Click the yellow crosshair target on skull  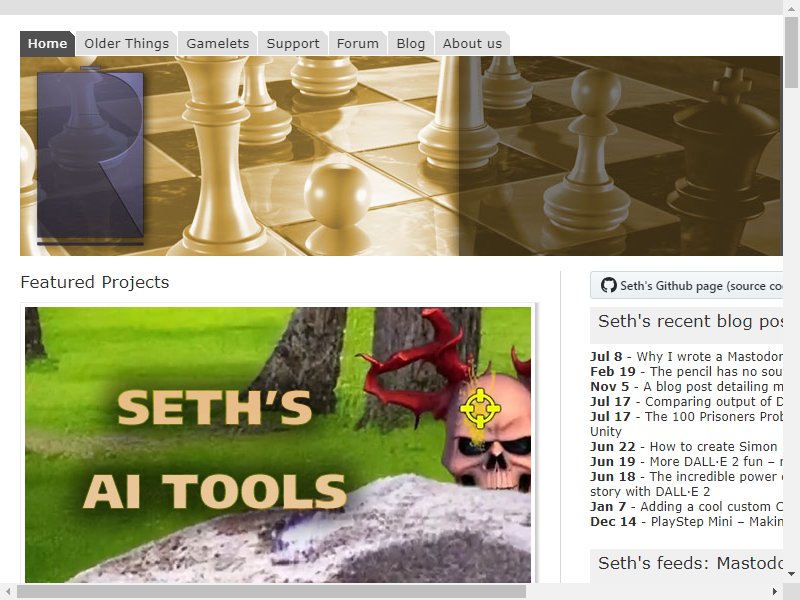click(480, 408)
